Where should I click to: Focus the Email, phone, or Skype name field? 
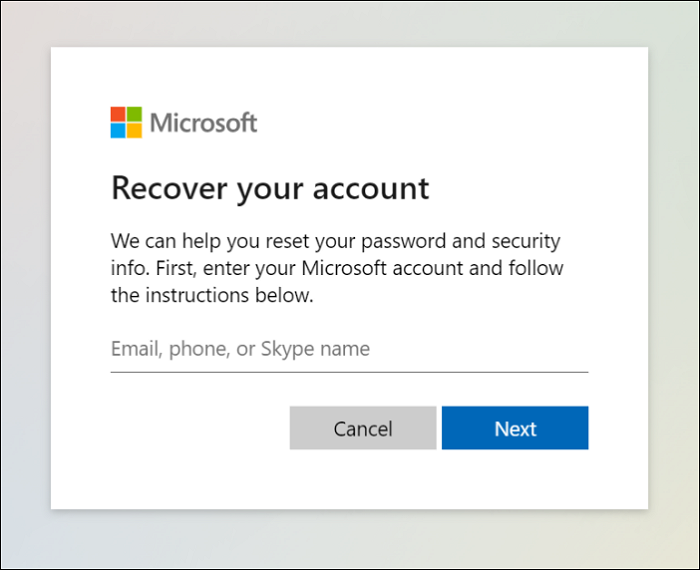click(x=348, y=349)
